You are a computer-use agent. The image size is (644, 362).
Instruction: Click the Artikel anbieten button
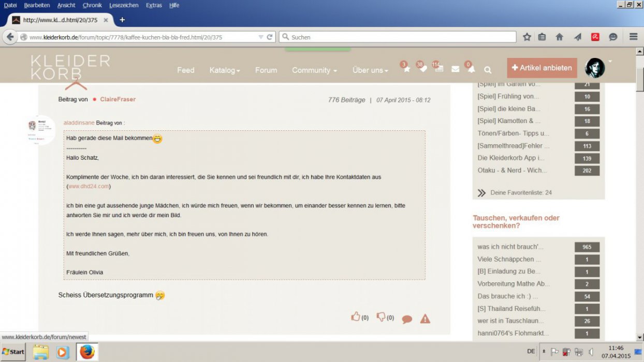[x=541, y=68]
